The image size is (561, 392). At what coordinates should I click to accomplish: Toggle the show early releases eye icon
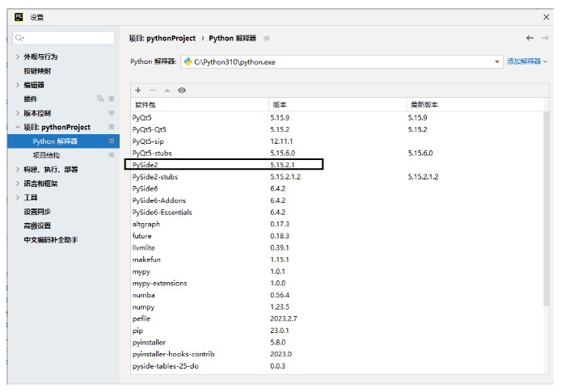pos(182,91)
